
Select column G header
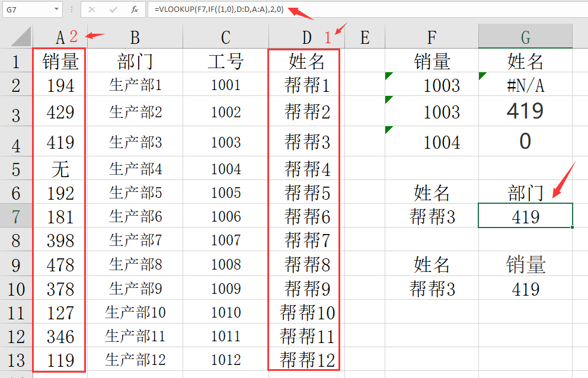(525, 37)
